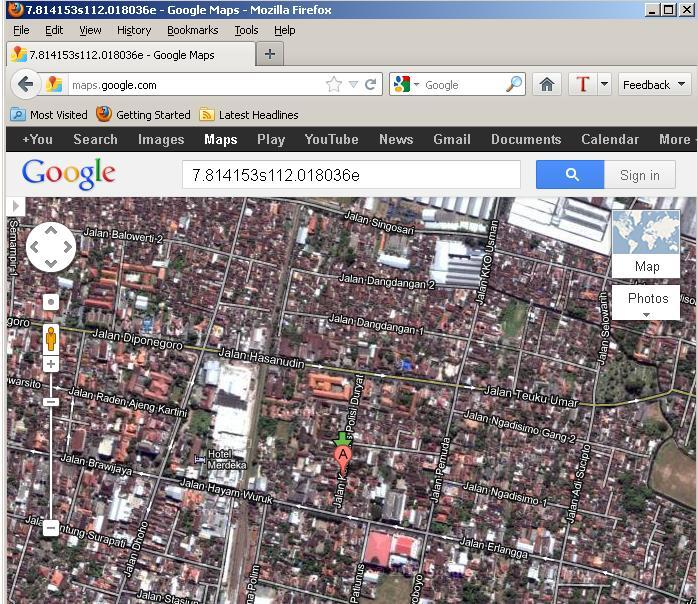
Task: Open the Latest Headlines feed bookmark
Action: coord(249,115)
